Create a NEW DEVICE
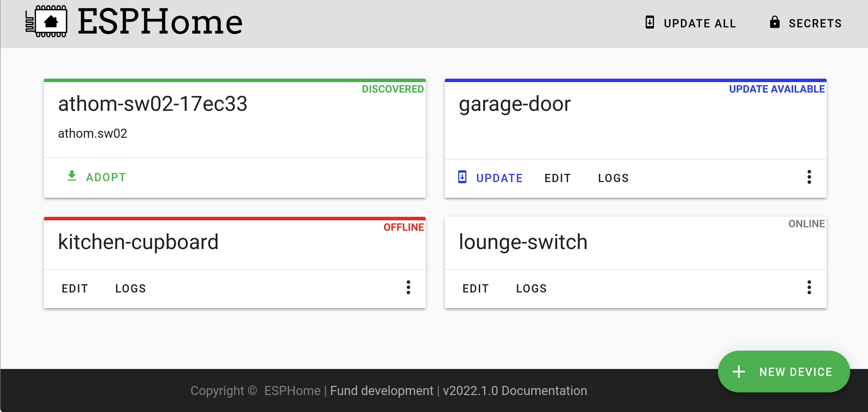 [x=784, y=372]
